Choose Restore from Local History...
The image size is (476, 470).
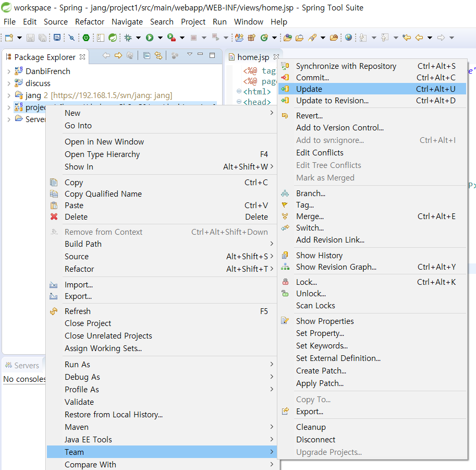162,414
